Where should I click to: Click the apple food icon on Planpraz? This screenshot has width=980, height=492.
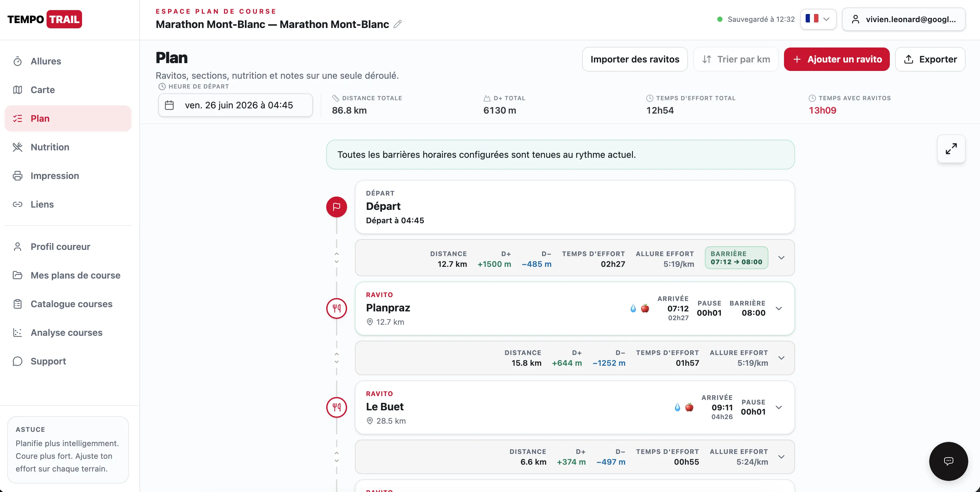click(x=645, y=308)
